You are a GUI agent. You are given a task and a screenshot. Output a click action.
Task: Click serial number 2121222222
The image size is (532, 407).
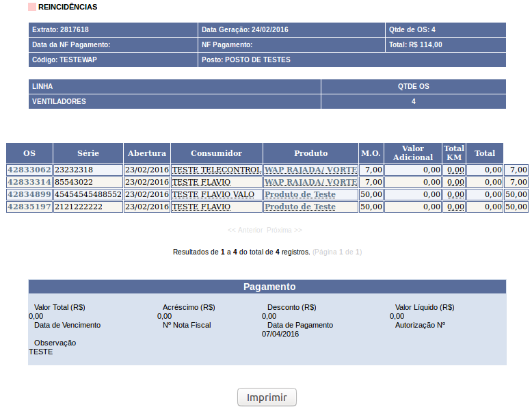[x=79, y=207]
